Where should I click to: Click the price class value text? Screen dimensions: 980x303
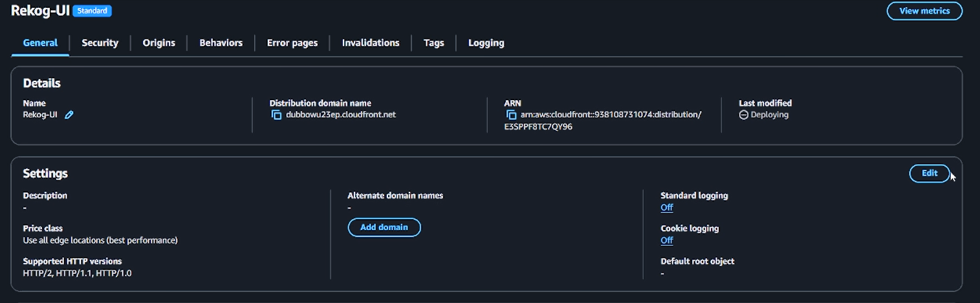[100, 240]
